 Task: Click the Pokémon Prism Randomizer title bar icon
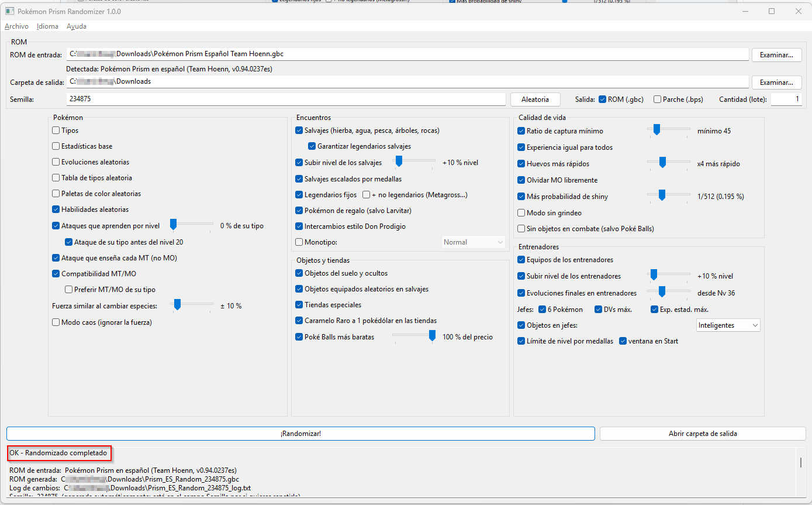point(10,11)
